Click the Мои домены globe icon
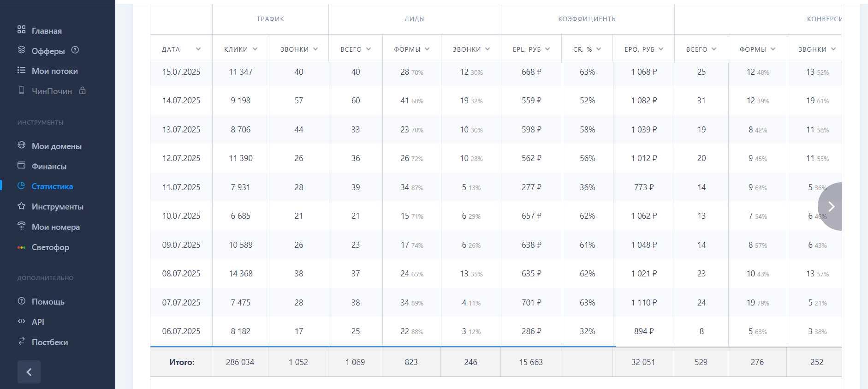Viewport: 868px width, 389px height. tap(21, 145)
